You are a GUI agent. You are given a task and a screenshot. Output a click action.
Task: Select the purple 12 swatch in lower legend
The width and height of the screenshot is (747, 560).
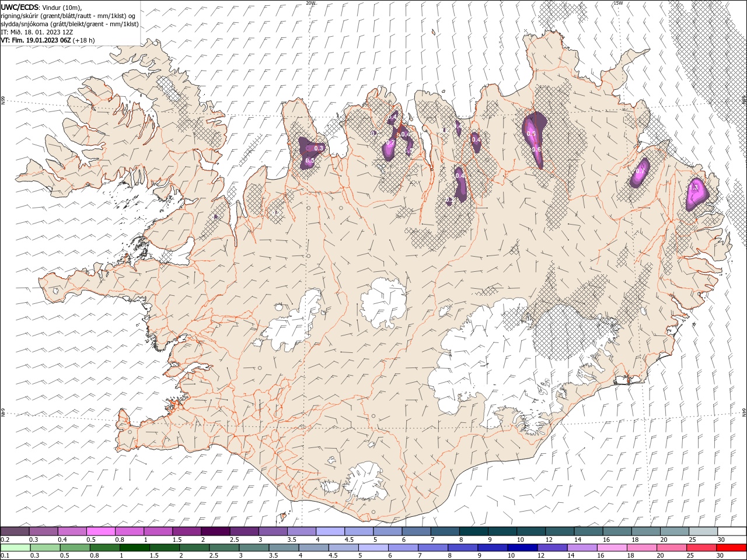point(551,548)
